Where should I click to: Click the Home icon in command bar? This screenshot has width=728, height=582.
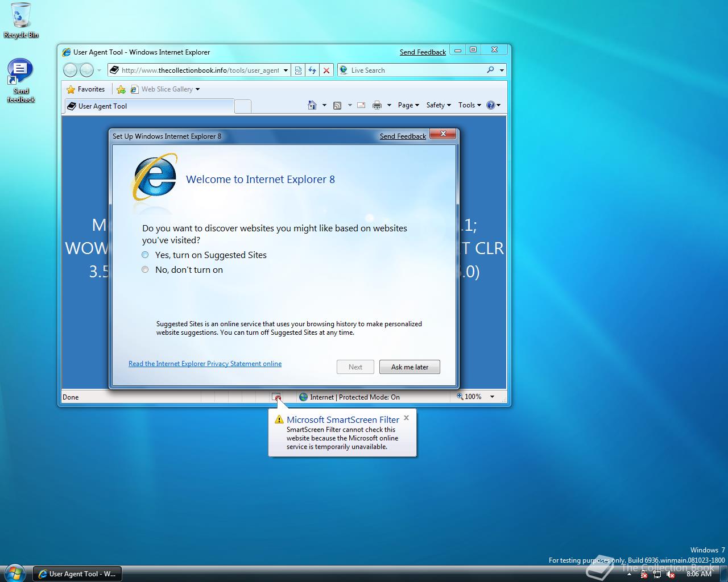click(x=312, y=105)
